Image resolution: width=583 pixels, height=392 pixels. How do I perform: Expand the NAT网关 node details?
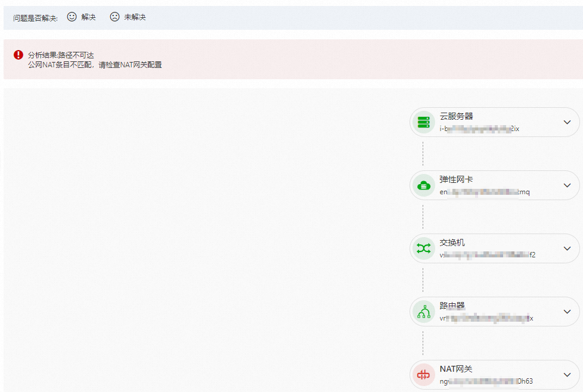pyautogui.click(x=567, y=375)
